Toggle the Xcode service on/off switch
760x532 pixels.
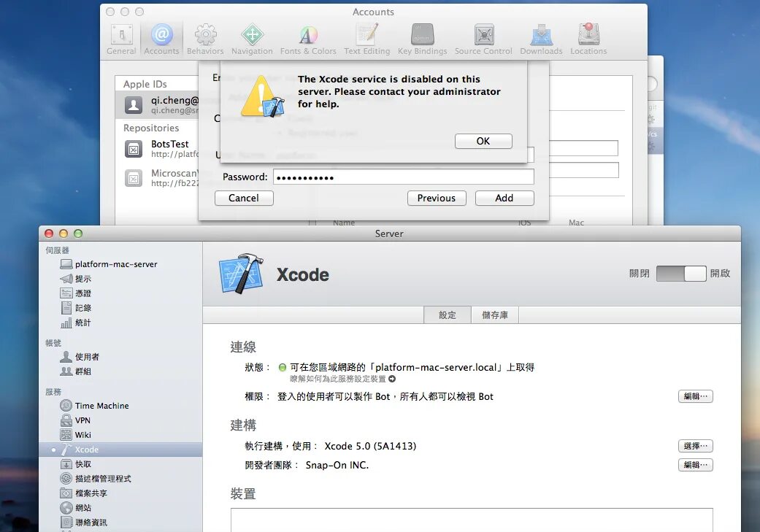[681, 273]
